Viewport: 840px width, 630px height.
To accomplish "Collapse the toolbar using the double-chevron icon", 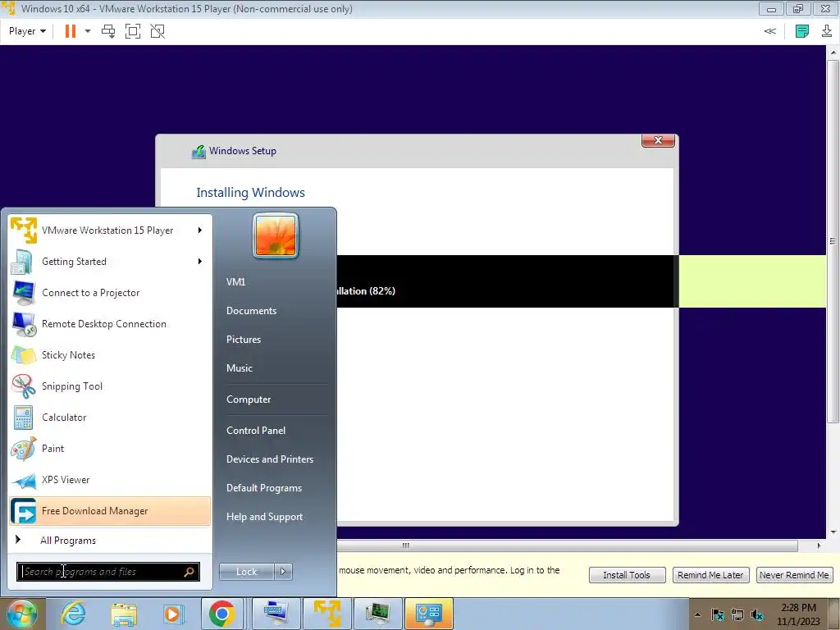I will pyautogui.click(x=769, y=31).
